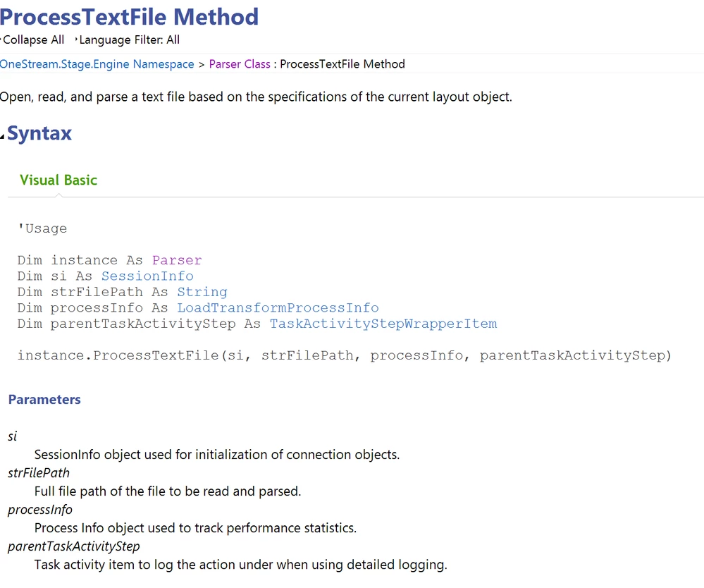Follow the Parser type link in code

[x=177, y=261]
